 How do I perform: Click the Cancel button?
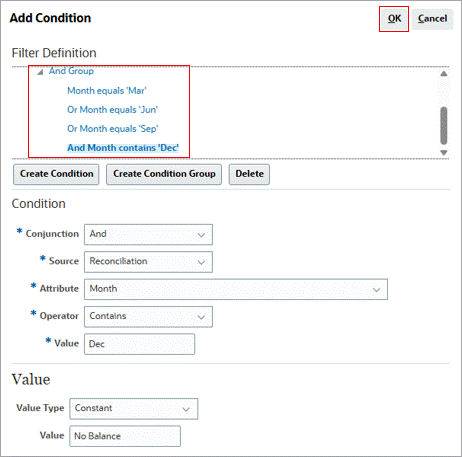[x=432, y=19]
